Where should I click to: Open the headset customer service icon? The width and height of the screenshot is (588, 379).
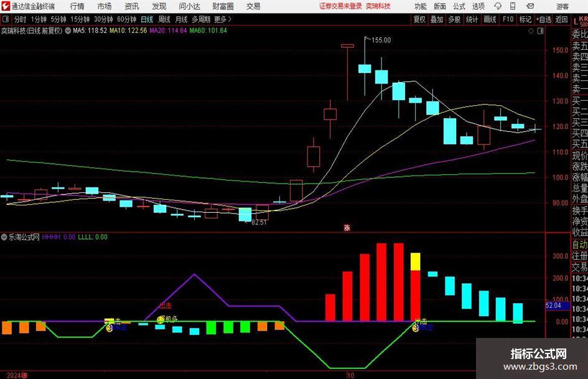[498, 6]
